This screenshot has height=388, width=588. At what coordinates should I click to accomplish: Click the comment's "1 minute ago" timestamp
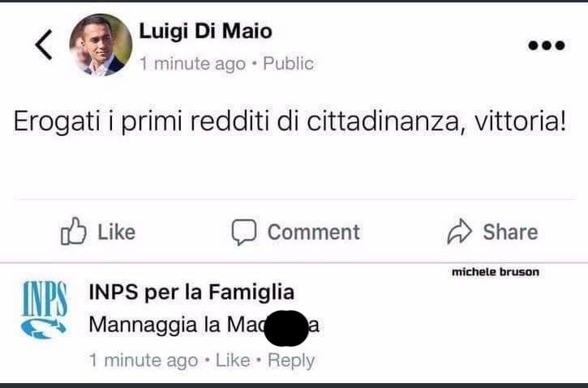pos(143,360)
